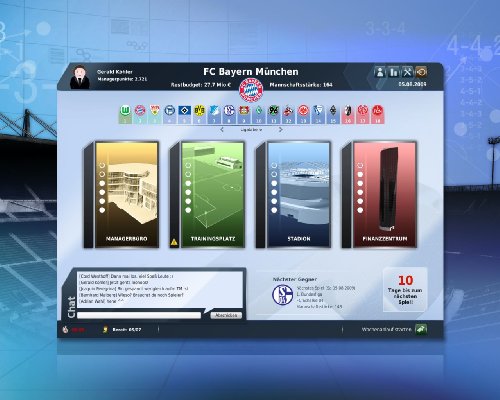This screenshot has height=400, width=500.
Task: Open the manager profile icon
Action: click(x=380, y=72)
